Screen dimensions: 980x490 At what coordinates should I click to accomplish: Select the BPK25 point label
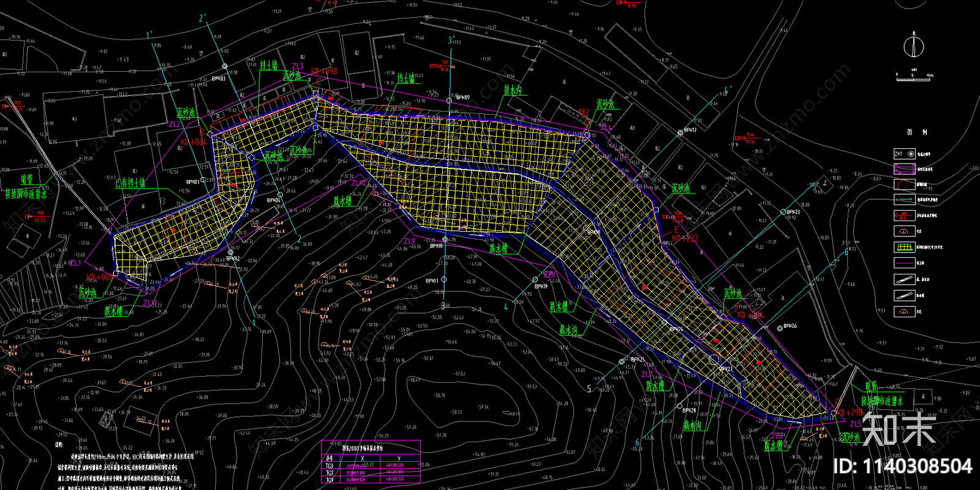pyautogui.click(x=638, y=360)
